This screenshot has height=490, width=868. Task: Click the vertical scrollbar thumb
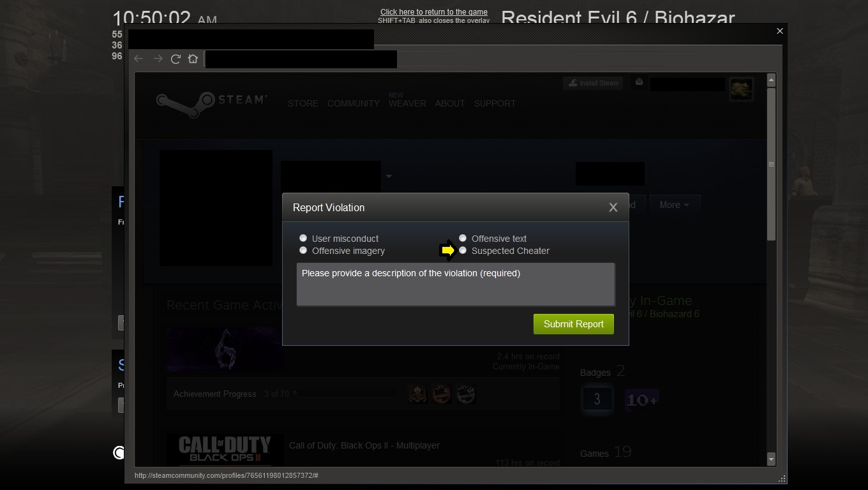pyautogui.click(x=771, y=164)
